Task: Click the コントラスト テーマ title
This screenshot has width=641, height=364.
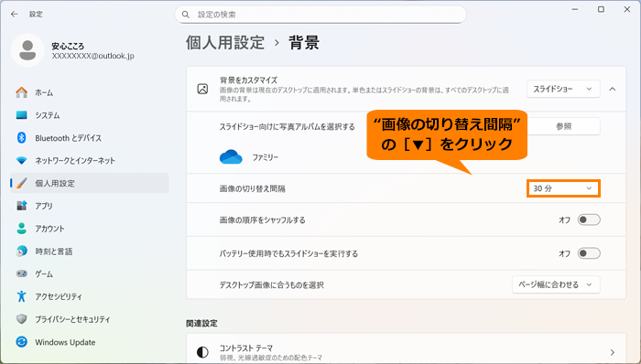Action: (x=246, y=348)
